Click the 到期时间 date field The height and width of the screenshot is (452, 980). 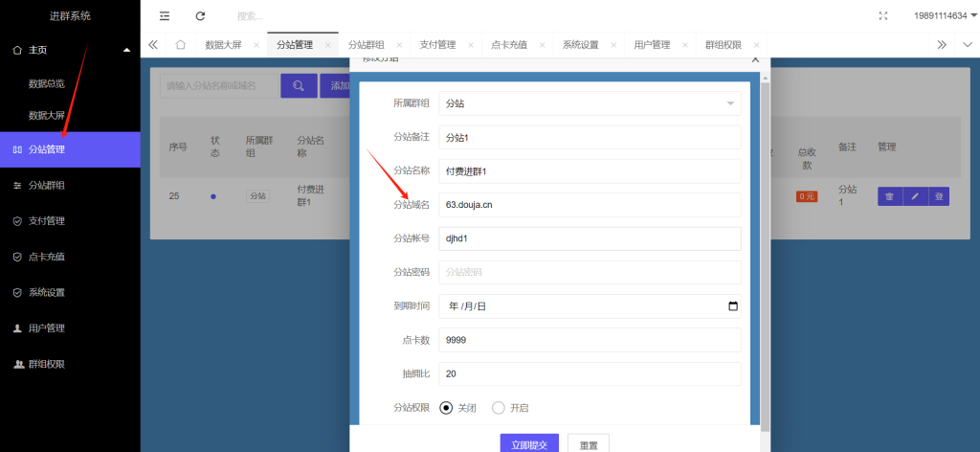(x=590, y=306)
